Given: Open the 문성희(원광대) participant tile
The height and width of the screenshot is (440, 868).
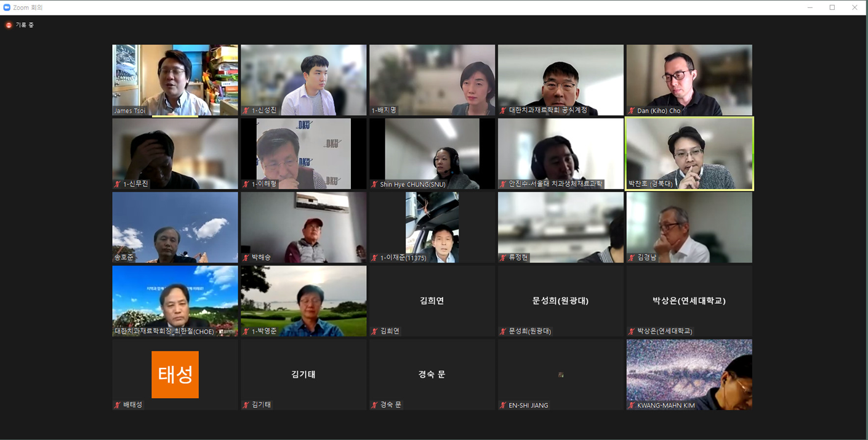Looking at the screenshot, I should click(x=560, y=300).
